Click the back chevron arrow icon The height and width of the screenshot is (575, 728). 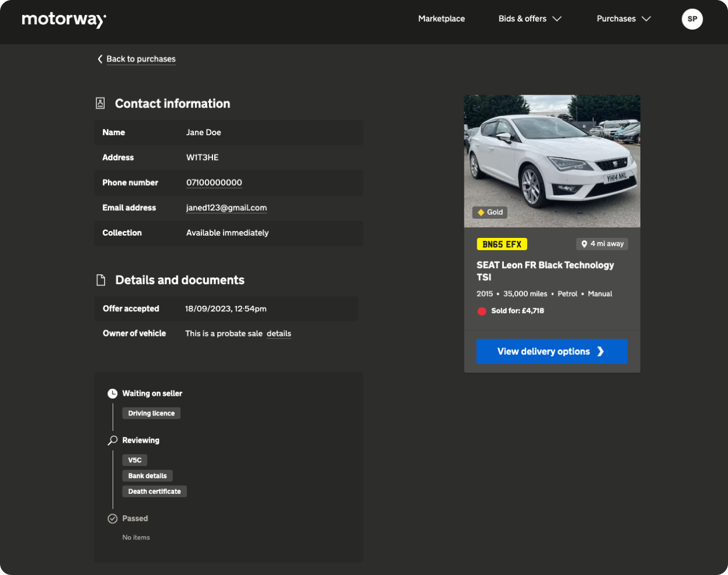click(100, 59)
